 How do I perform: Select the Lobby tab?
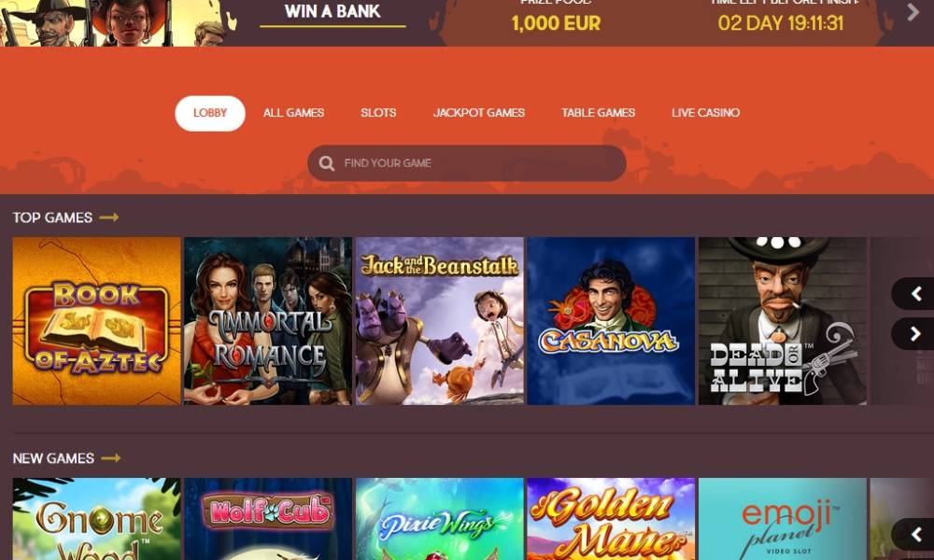[209, 113]
